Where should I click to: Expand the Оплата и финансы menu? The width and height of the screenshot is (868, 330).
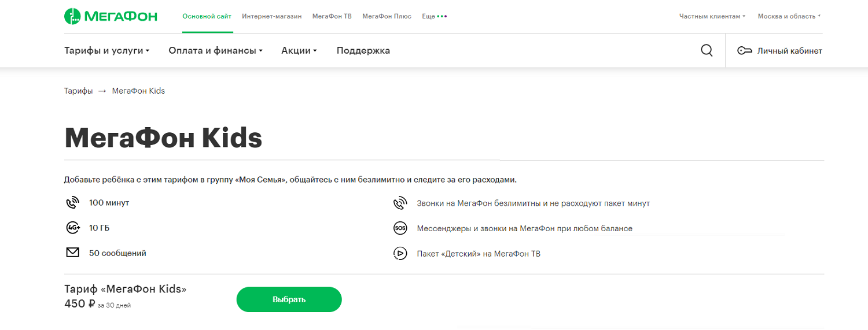coord(215,50)
